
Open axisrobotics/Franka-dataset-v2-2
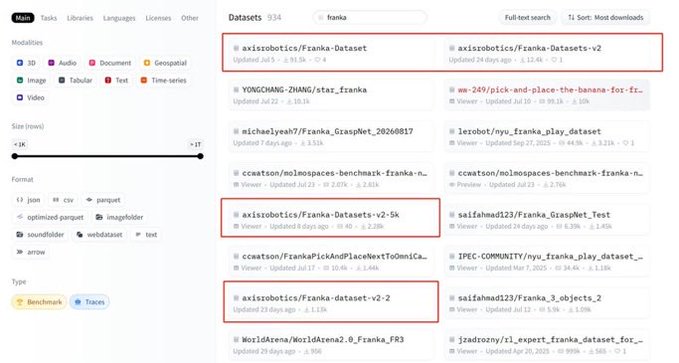[330, 303]
